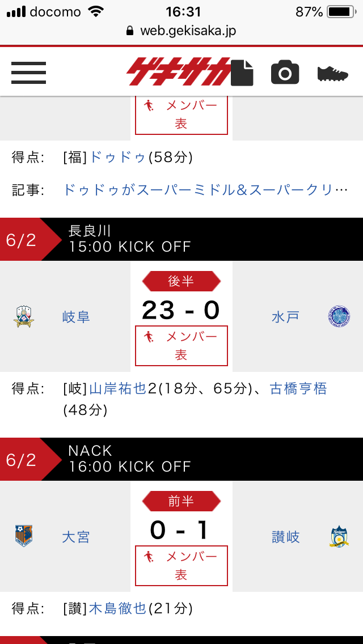Image resolution: width=363 pixels, height=644 pixels.
Task: Open the ドゥドゥ scorer link
Action: point(118,157)
